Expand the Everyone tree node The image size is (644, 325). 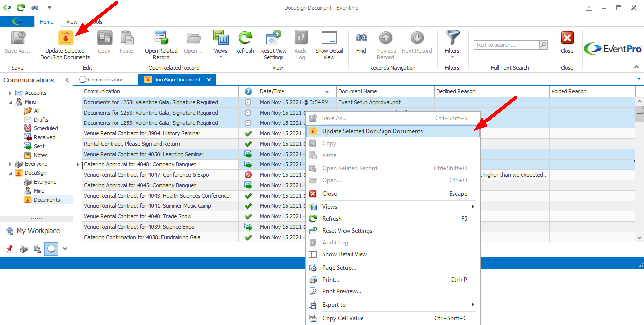click(10, 164)
